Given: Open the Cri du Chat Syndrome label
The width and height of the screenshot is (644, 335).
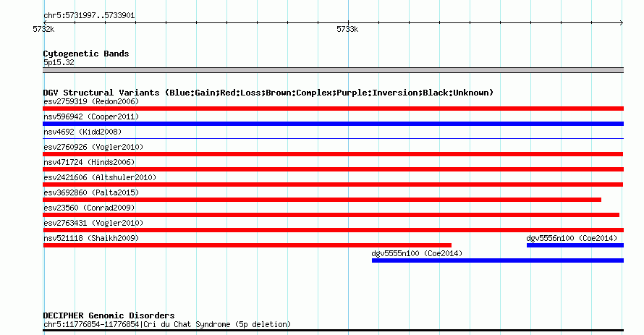Looking at the screenshot, I should pyautogui.click(x=167, y=324).
